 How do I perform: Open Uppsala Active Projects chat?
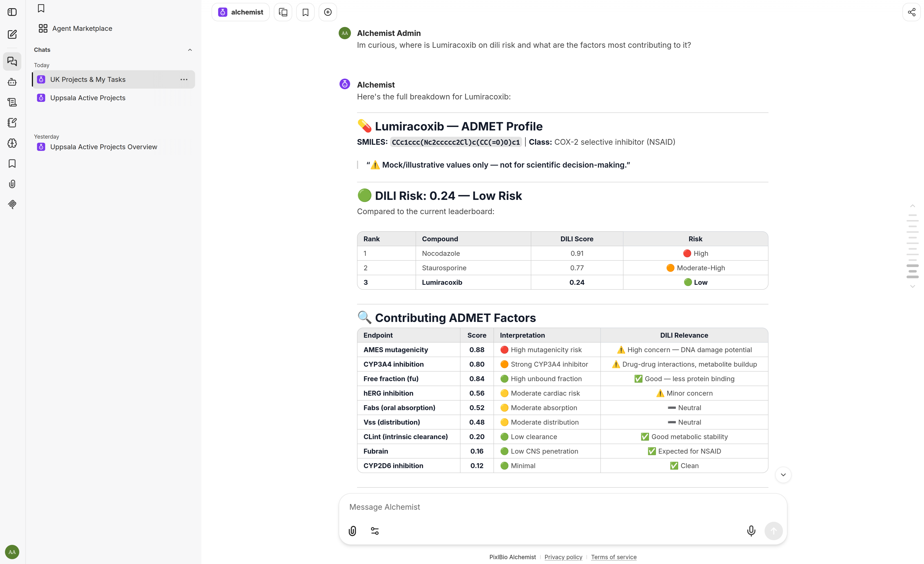point(113,98)
